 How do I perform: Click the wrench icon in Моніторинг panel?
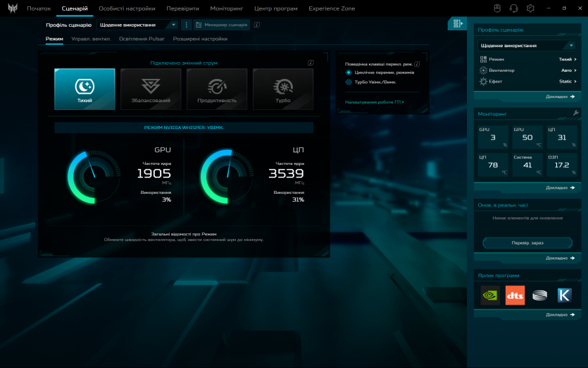click(575, 113)
